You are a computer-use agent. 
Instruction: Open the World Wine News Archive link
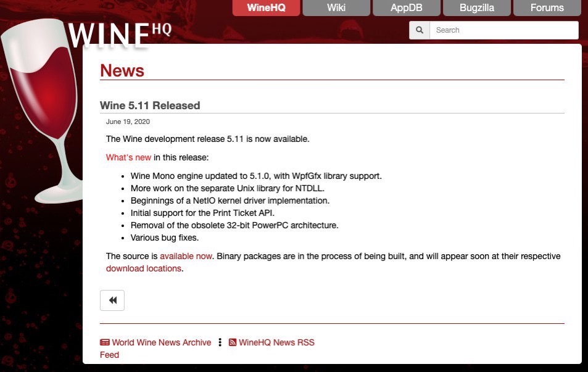(x=161, y=342)
